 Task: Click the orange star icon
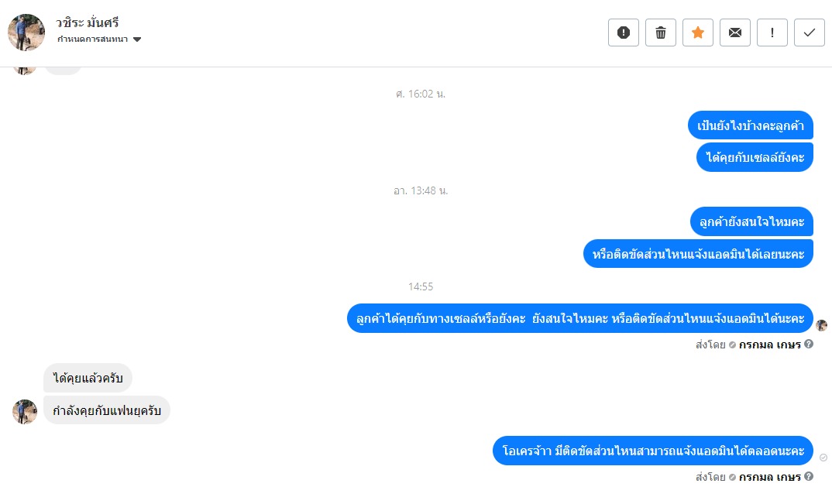698,33
